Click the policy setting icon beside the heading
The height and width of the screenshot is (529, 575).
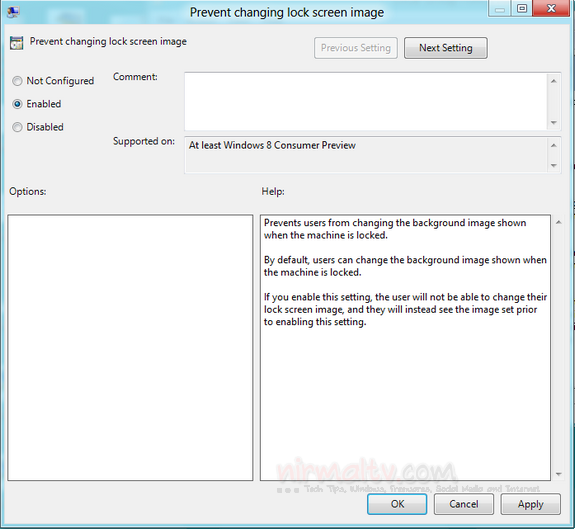point(17,43)
